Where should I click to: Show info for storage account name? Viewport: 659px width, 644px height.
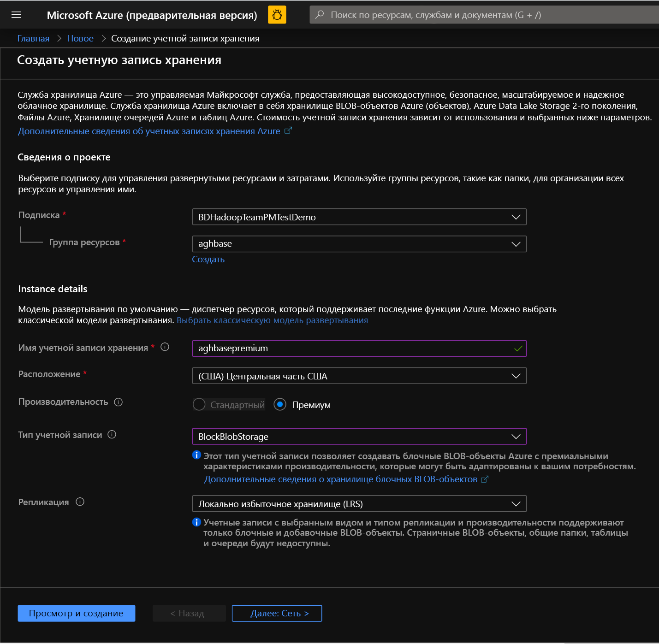pos(165,347)
